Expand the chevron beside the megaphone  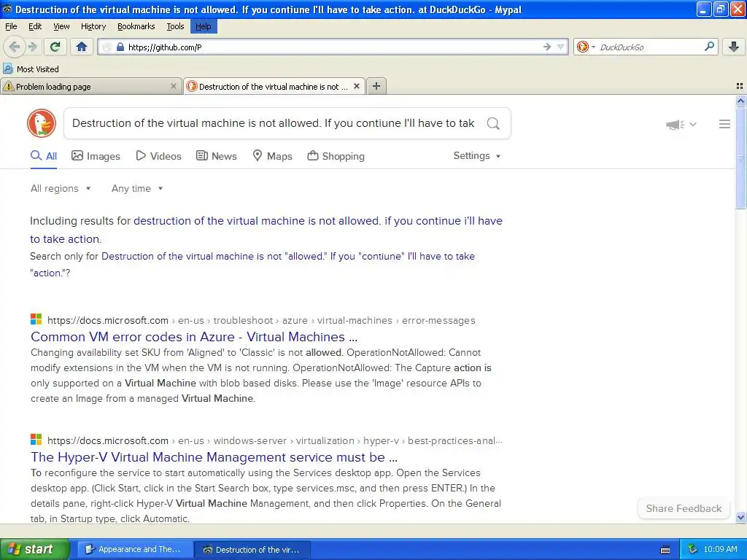[x=693, y=124]
